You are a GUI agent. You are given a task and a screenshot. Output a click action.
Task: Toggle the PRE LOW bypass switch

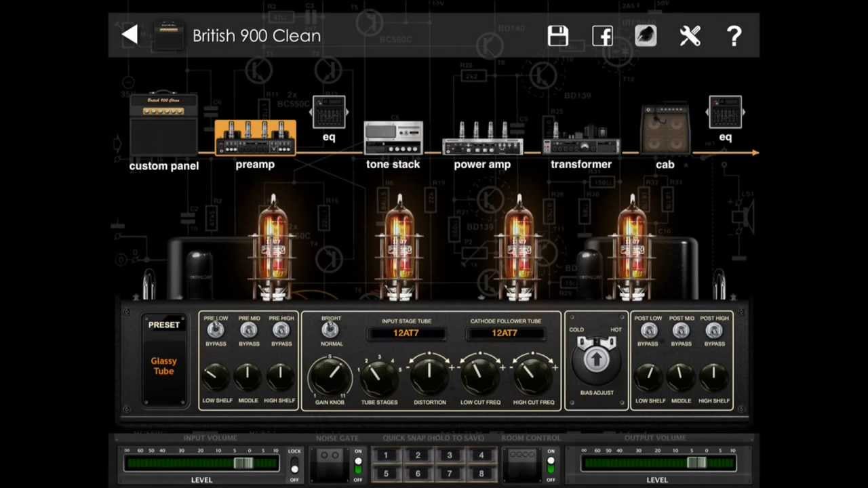pos(216,330)
